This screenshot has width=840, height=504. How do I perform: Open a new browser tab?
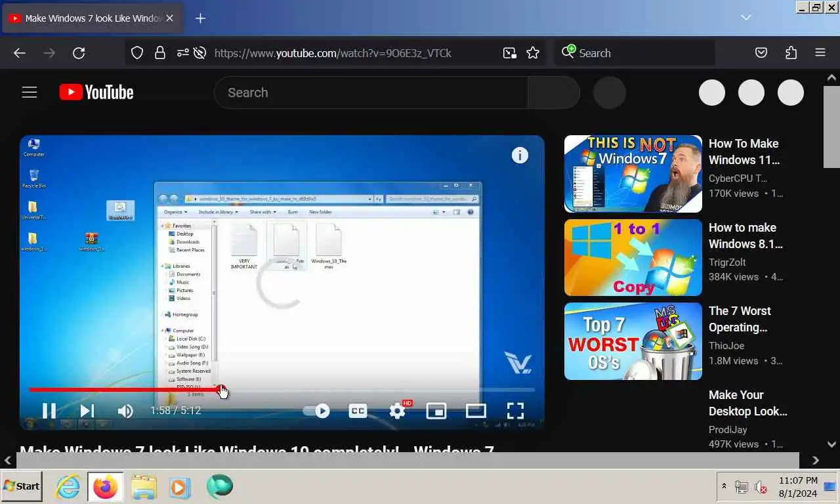[201, 18]
